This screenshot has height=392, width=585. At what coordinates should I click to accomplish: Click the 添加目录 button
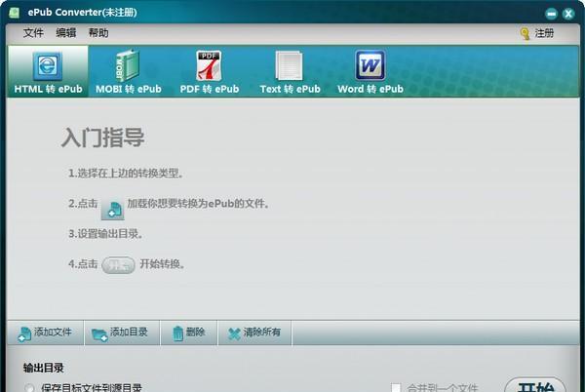[122, 333]
